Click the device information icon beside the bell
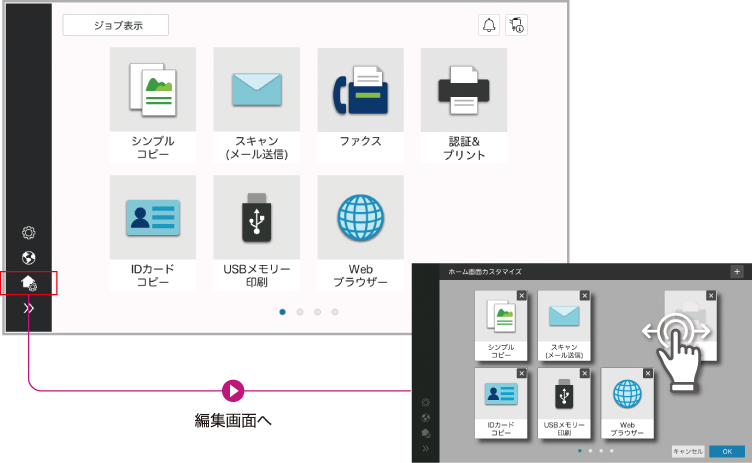The width and height of the screenshot is (752, 463). tap(517, 26)
